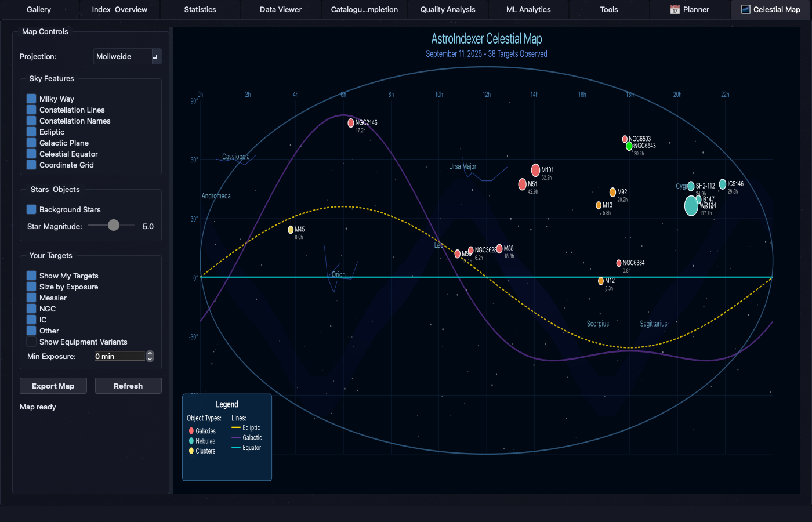812x522 pixels.
Task: Select the M51 galaxy marker
Action: 522,184
